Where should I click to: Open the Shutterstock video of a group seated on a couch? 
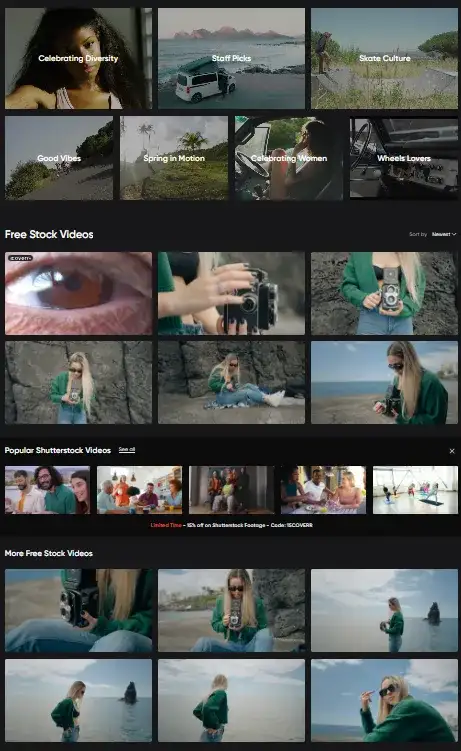(x=232, y=490)
